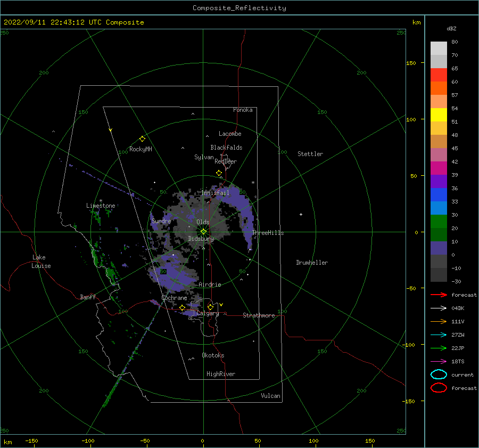Click the RockyMH label
This screenshot has height=448, width=479.
(141, 149)
